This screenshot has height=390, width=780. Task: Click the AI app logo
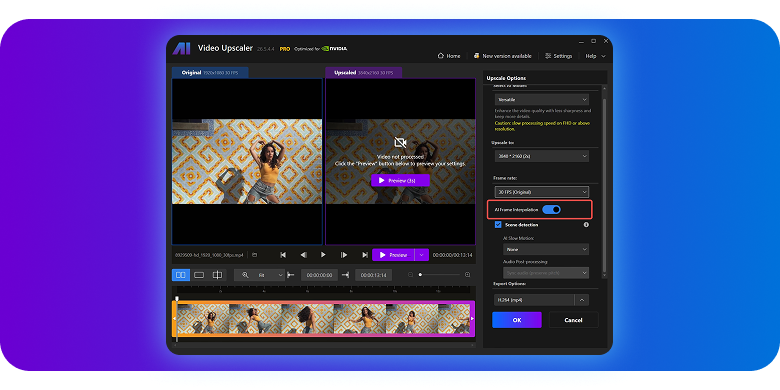click(182, 48)
